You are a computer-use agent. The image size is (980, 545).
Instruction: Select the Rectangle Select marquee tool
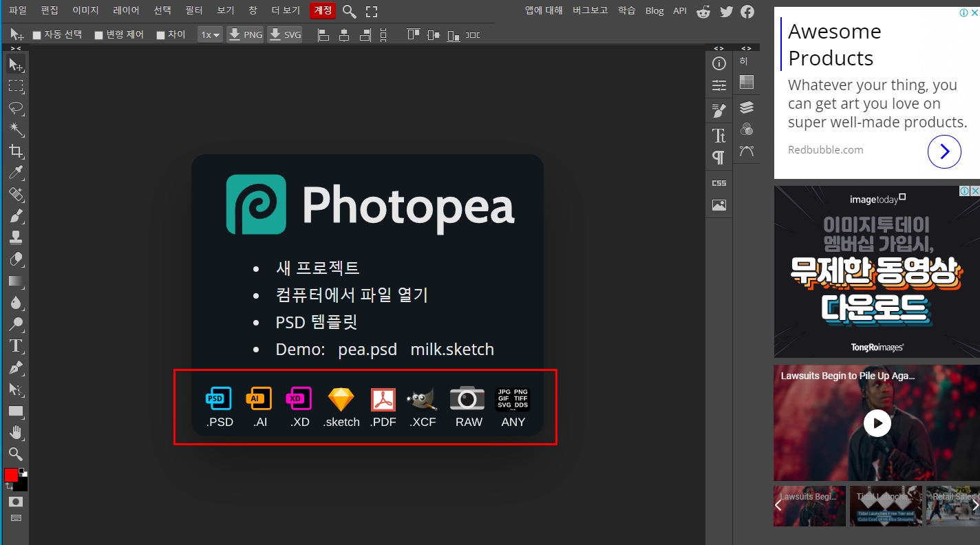click(x=15, y=86)
